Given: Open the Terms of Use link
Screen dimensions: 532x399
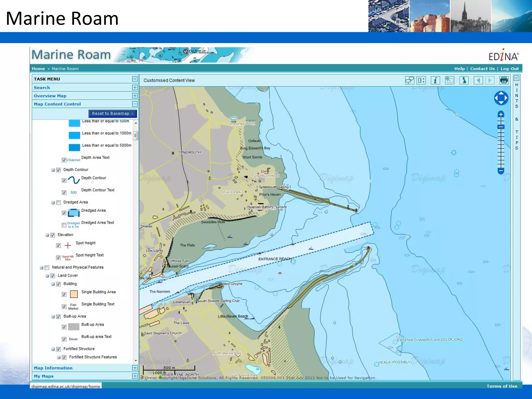Looking at the screenshot, I should (x=502, y=386).
